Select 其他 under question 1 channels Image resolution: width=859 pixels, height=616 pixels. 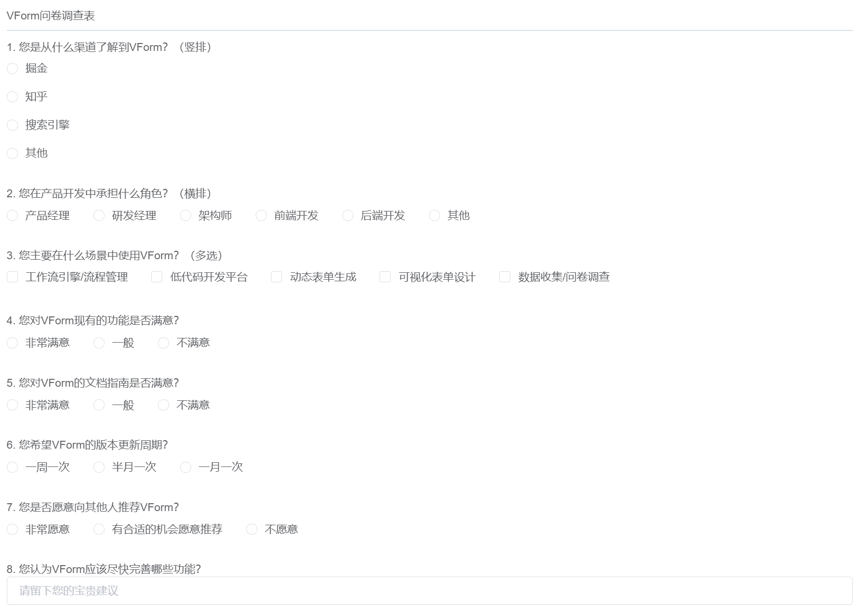(13, 153)
